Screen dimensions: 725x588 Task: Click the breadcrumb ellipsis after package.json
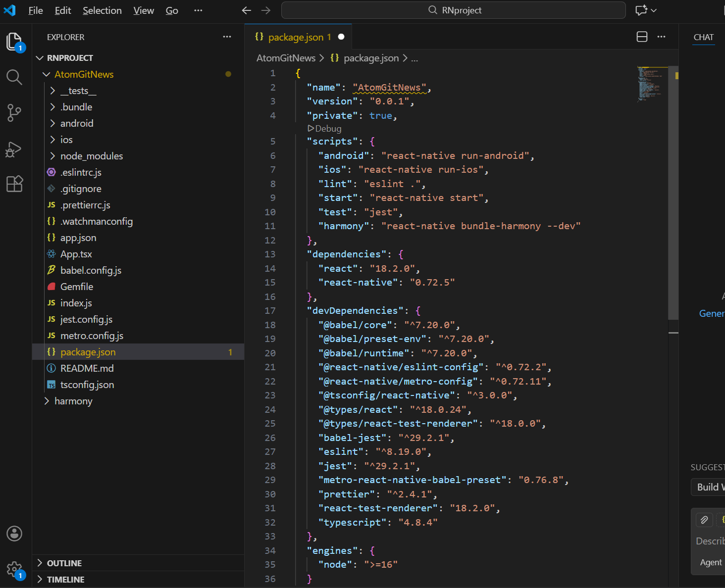[414, 58]
